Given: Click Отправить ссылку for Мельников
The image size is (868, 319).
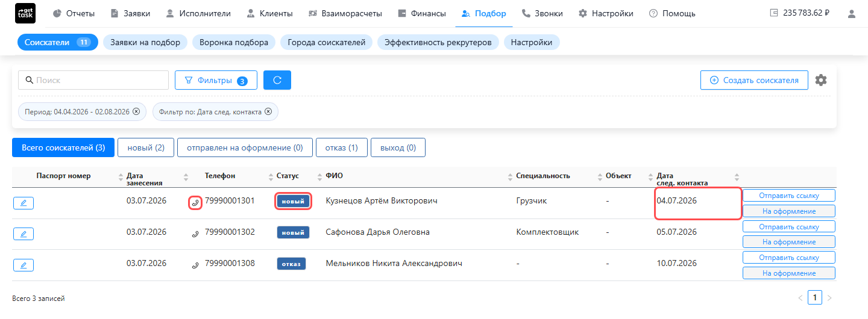Looking at the screenshot, I should coord(789,258).
